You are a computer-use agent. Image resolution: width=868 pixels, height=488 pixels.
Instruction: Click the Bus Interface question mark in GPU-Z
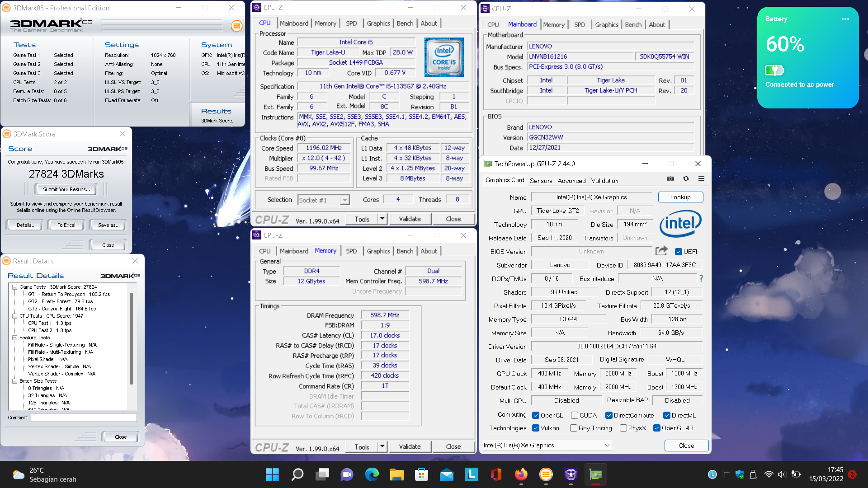pyautogui.click(x=701, y=278)
